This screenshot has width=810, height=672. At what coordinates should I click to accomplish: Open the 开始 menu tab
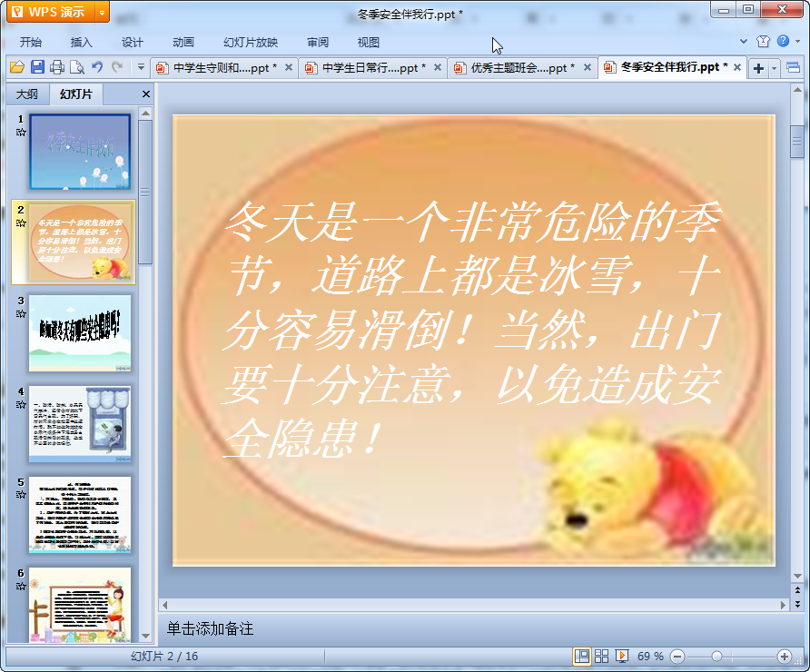(31, 43)
